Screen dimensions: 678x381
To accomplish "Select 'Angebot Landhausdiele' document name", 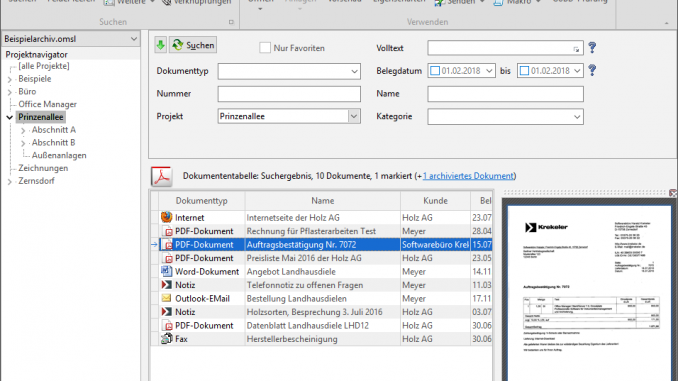I will pos(291,272).
